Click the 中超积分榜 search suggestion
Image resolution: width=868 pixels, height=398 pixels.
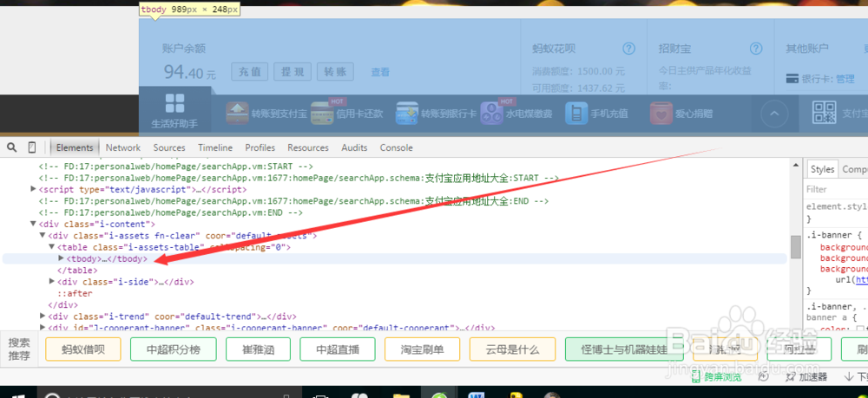(174, 349)
